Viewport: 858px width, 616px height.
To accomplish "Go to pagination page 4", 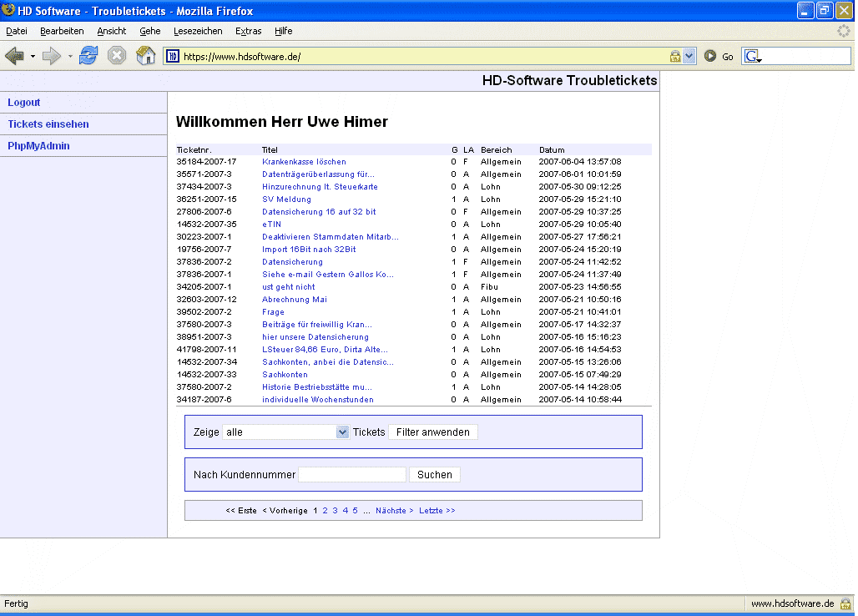I will (346, 511).
